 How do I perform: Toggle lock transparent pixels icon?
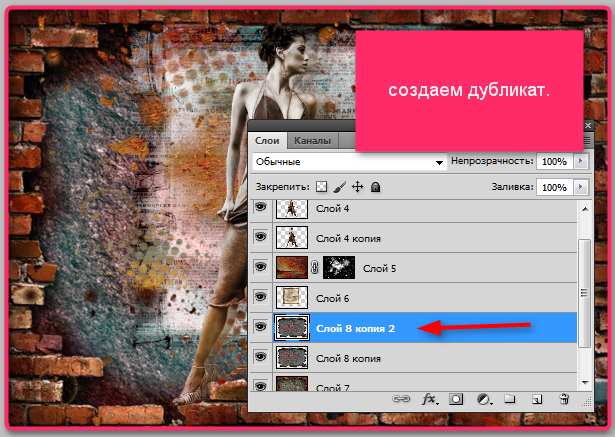[322, 187]
